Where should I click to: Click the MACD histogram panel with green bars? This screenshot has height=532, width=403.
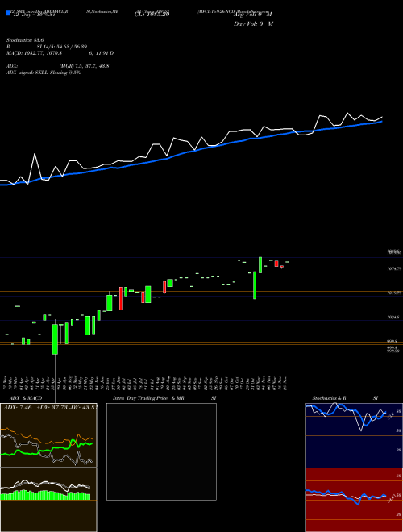coord(48,500)
